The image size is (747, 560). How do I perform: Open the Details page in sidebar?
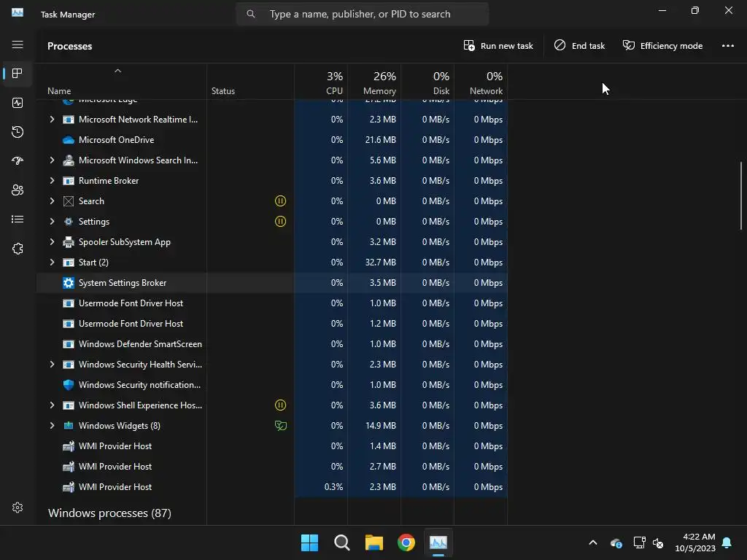[x=18, y=219]
